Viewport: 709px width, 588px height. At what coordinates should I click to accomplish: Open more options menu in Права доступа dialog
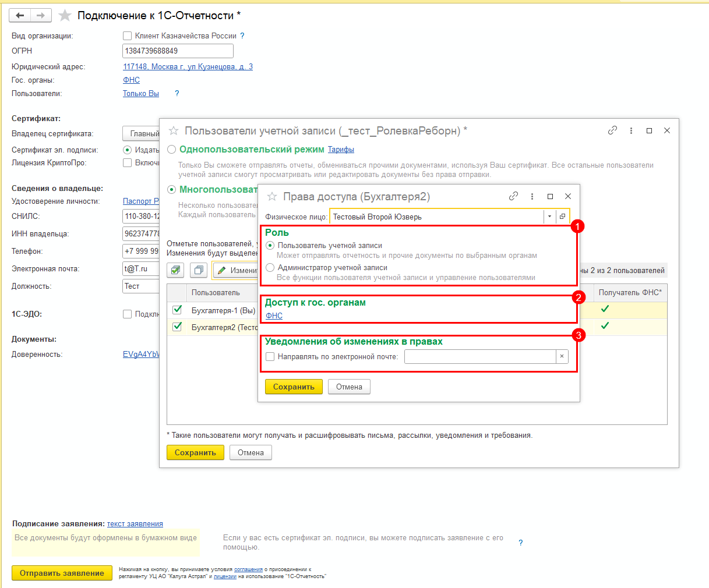[x=532, y=196]
